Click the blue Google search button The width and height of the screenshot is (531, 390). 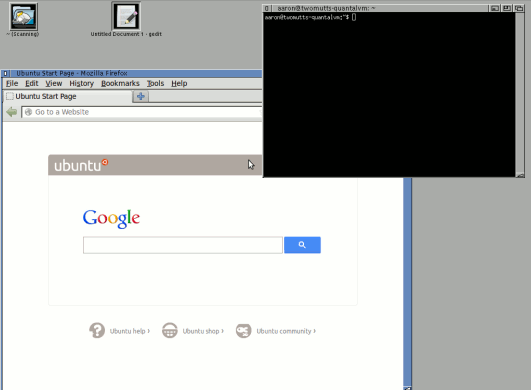click(302, 245)
